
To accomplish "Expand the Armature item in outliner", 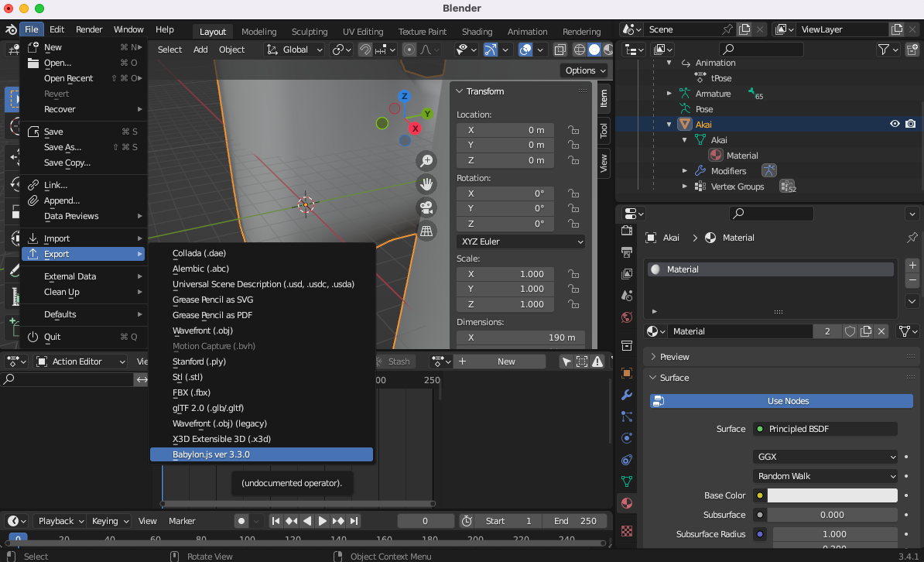I will [669, 93].
